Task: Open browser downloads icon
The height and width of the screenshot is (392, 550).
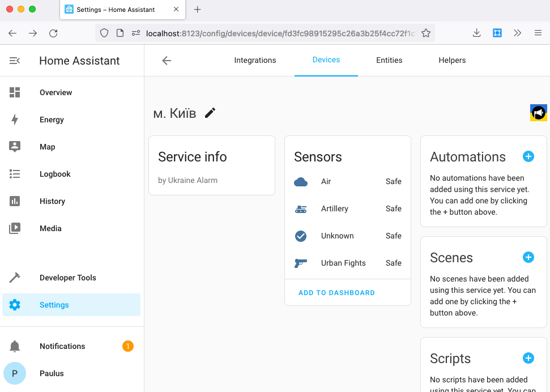Action: point(477,33)
